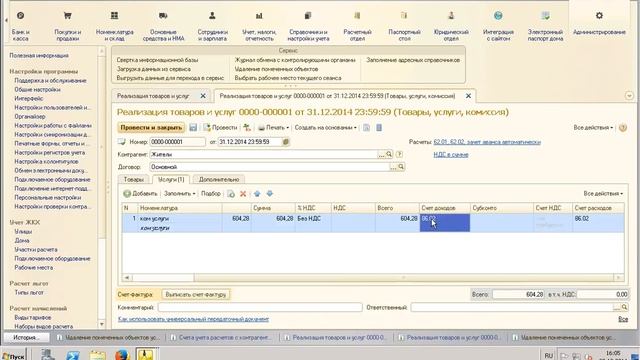Open the НДС в сумме link
Viewport: 640px width, 360px height.
[x=451, y=155]
